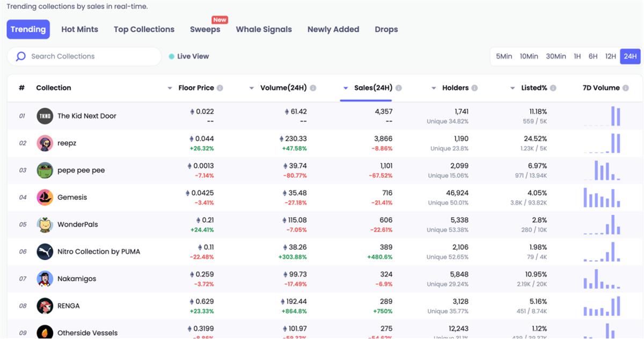
Task: Click the Nitro Collection PUMA logo icon
Action: (45, 251)
